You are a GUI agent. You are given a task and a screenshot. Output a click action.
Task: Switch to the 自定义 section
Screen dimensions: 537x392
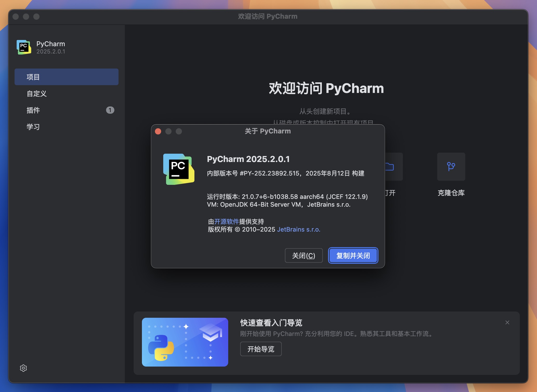pos(37,94)
